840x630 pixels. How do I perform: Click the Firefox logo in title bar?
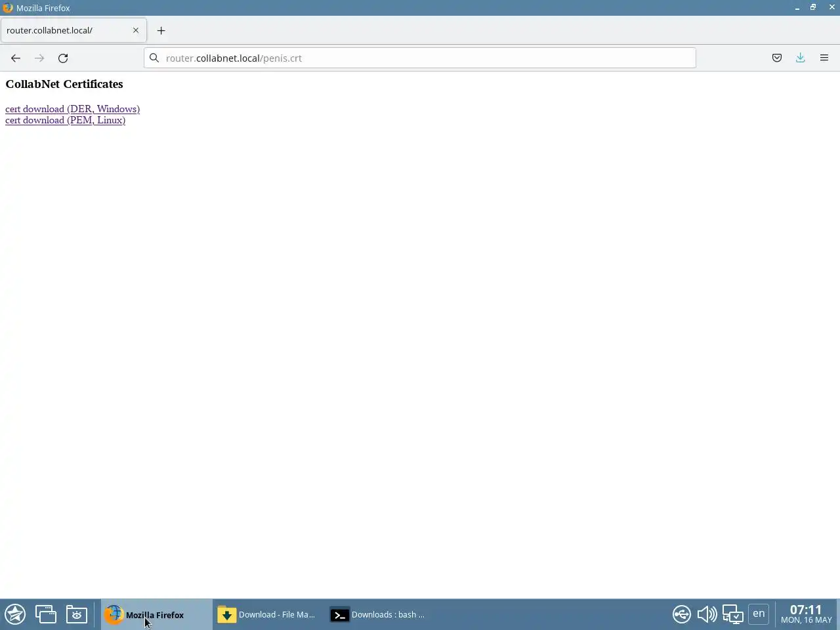click(x=8, y=8)
